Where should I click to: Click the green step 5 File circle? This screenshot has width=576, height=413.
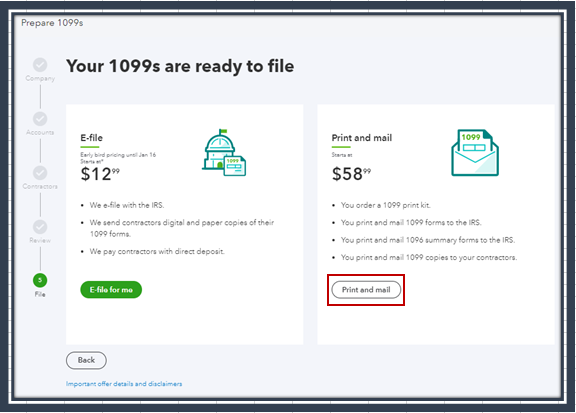(40, 280)
